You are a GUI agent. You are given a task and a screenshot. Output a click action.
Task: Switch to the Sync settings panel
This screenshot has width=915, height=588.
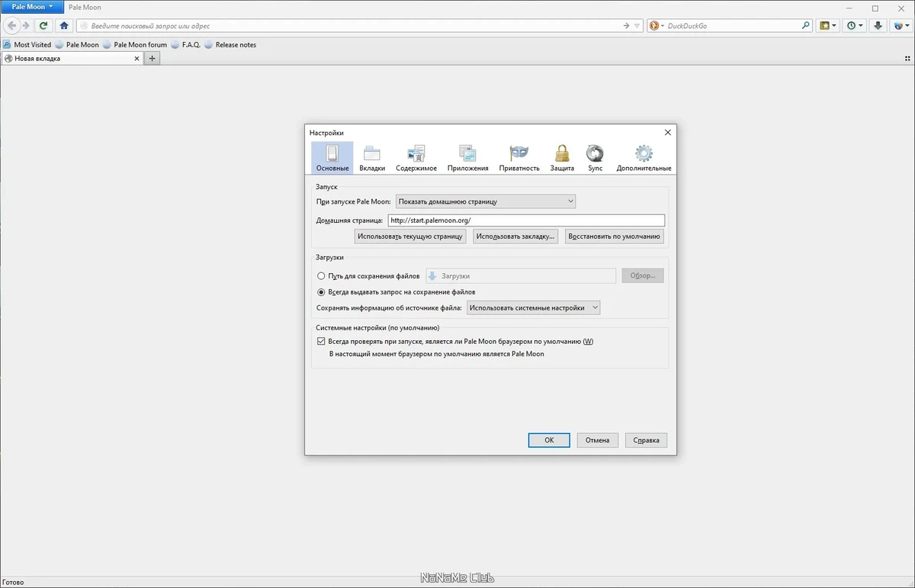[x=596, y=158]
